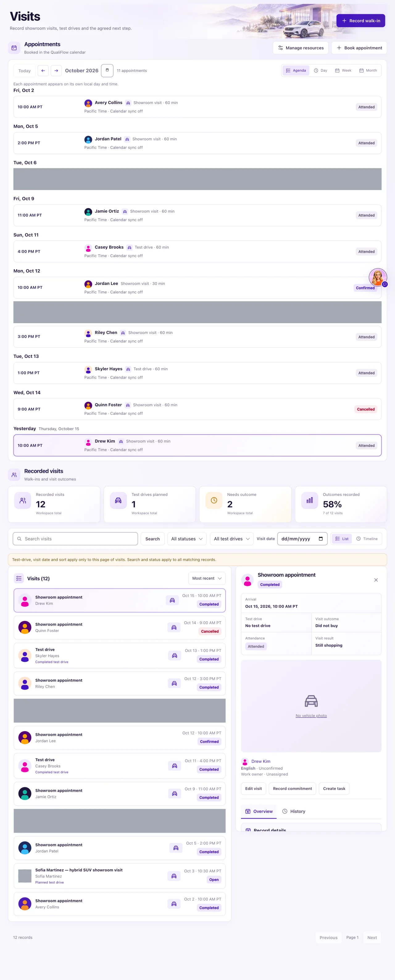Click the date field calendar picker icon
Viewport: 395px width, 980px height.
click(x=321, y=539)
